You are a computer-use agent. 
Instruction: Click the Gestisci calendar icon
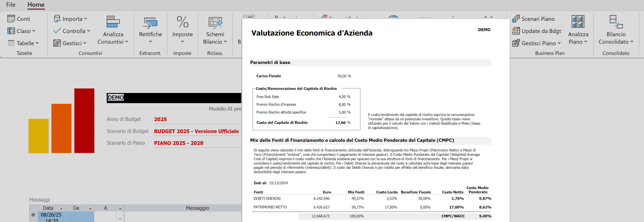(57, 43)
